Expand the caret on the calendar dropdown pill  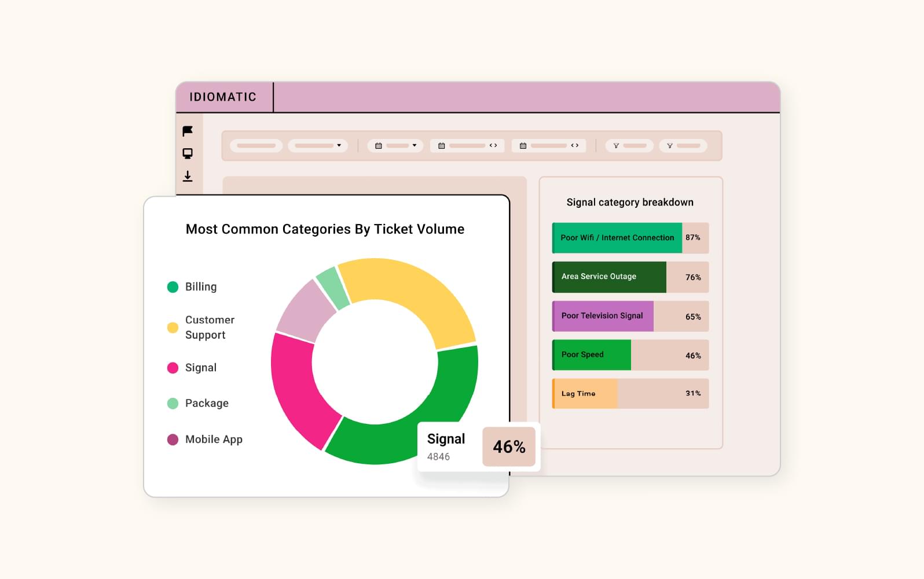point(415,145)
